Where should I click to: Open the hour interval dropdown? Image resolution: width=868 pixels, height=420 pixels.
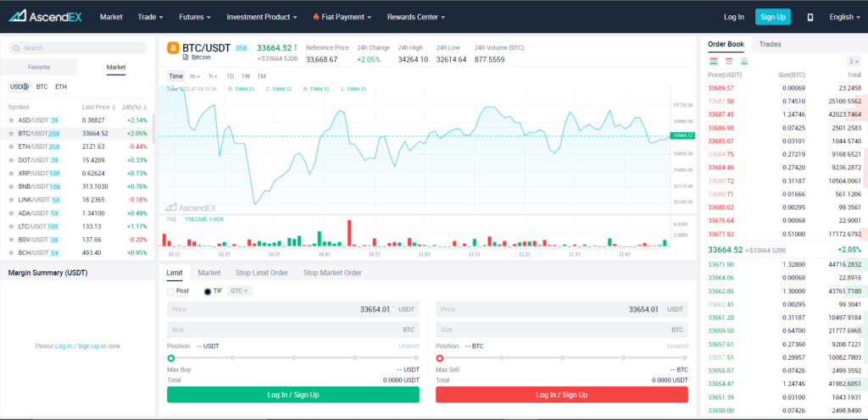point(213,76)
